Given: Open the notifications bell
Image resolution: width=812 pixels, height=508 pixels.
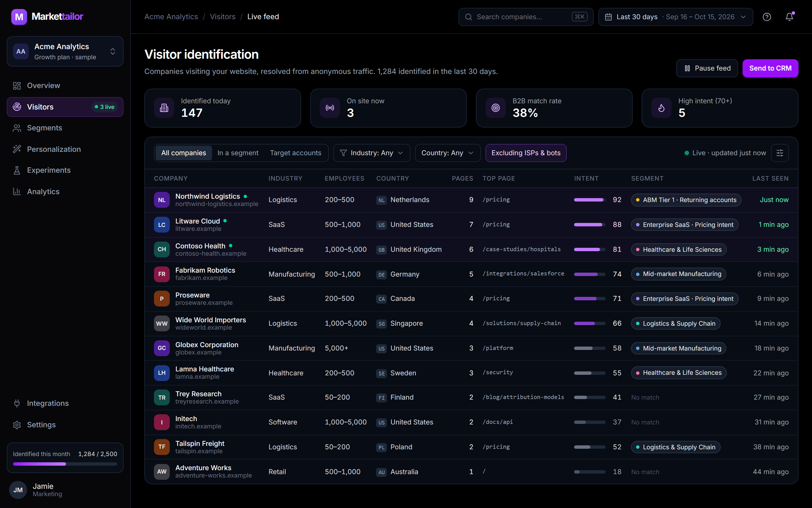Looking at the screenshot, I should coord(789,17).
